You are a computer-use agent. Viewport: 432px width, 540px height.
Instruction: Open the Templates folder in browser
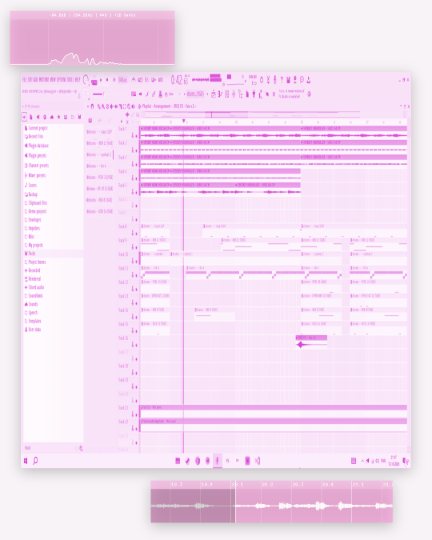(x=33, y=321)
